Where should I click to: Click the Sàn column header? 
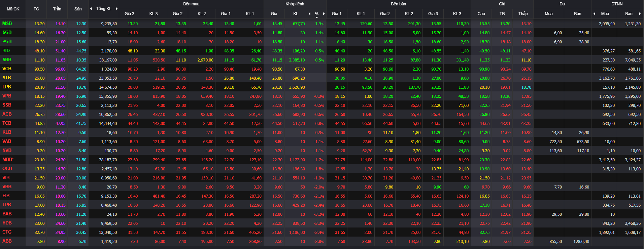[x=78, y=9]
